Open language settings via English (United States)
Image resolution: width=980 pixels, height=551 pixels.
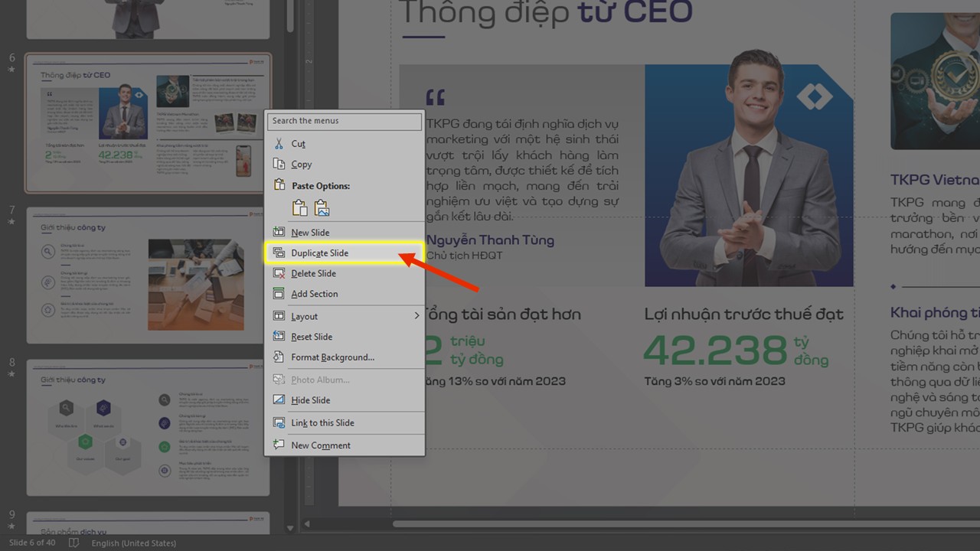click(x=134, y=543)
